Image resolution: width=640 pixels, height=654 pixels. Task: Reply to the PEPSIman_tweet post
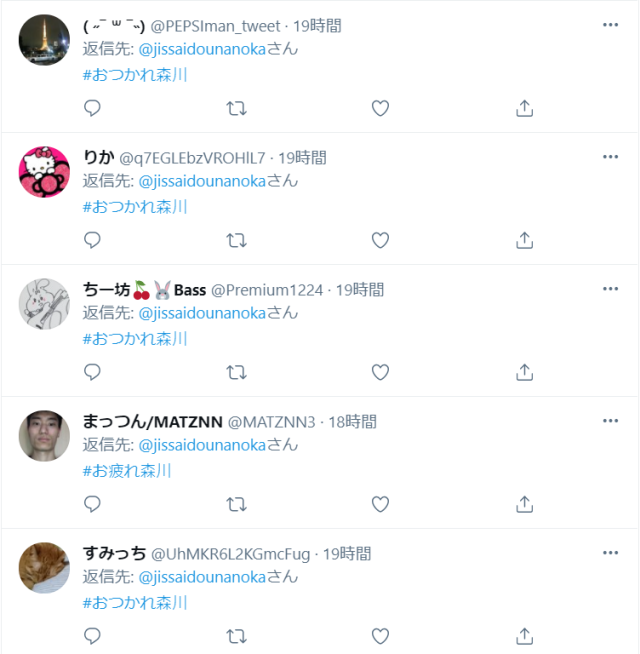92,108
